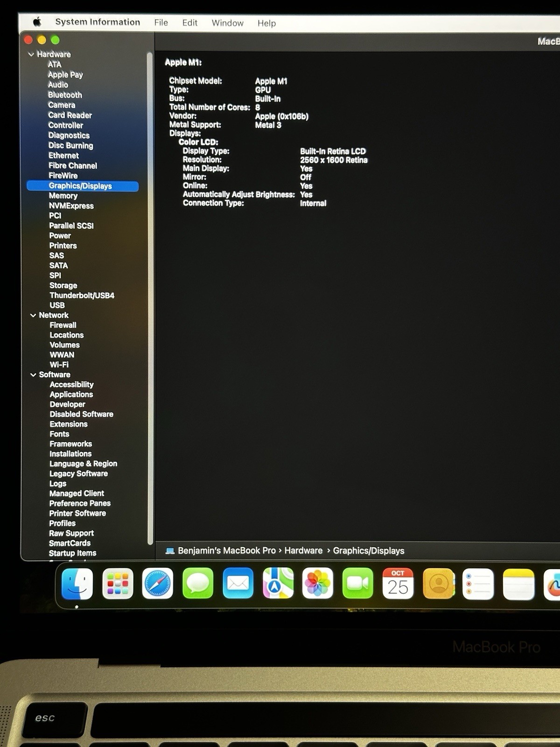Select Logs under Software
The image size is (560, 747).
click(x=58, y=484)
